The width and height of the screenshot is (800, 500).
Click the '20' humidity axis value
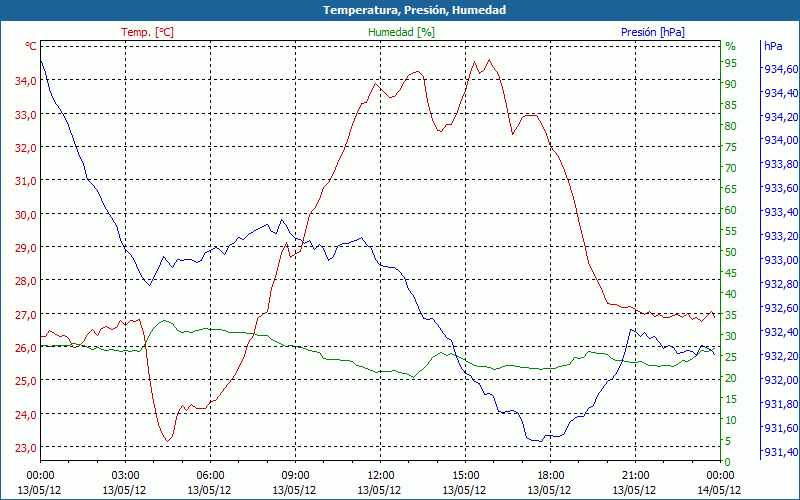(731, 378)
